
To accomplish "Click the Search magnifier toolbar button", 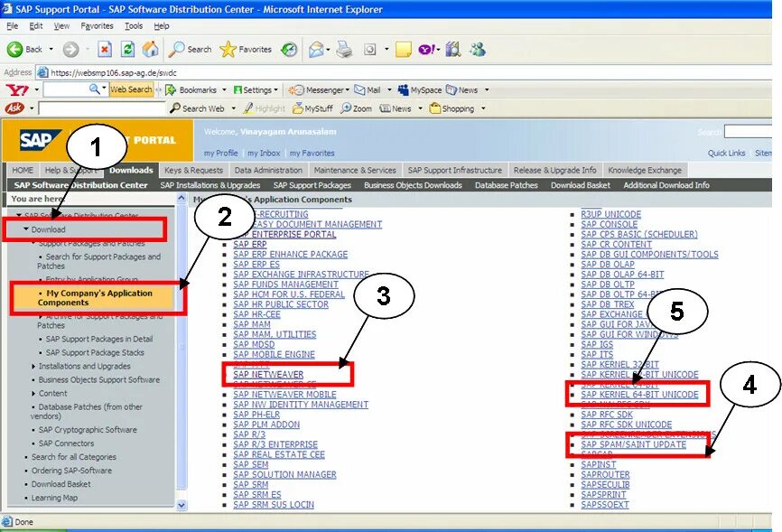I will point(190,49).
